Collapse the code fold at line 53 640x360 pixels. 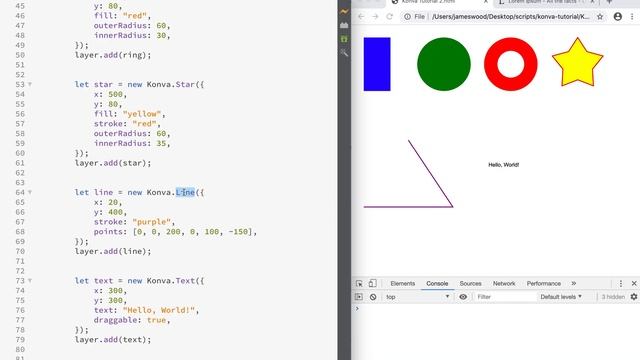tap(30, 84)
